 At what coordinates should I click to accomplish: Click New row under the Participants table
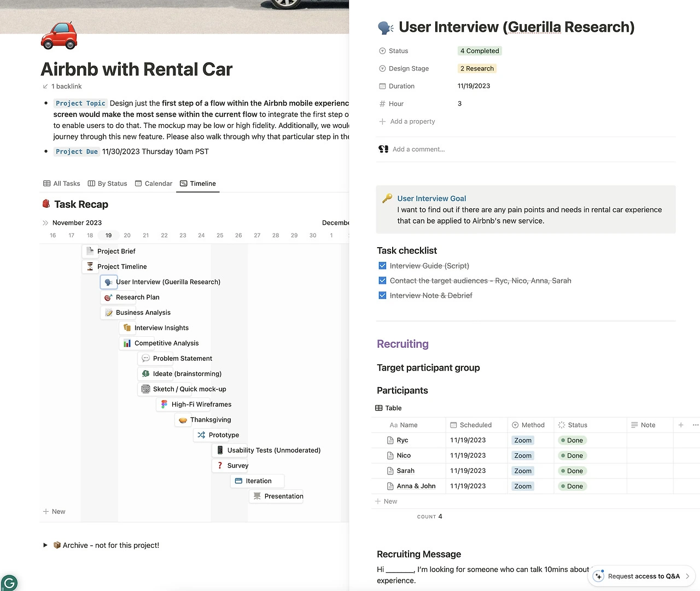tap(386, 501)
